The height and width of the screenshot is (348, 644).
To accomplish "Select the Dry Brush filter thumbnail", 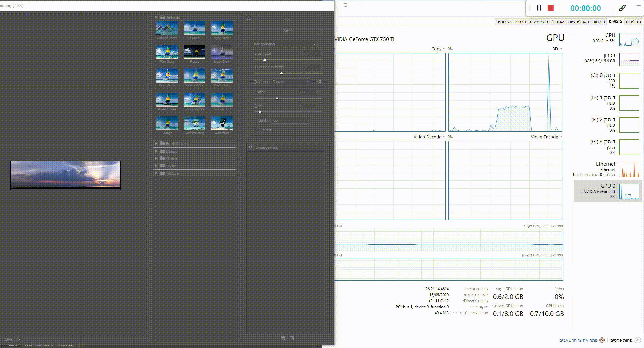I will pyautogui.click(x=222, y=28).
